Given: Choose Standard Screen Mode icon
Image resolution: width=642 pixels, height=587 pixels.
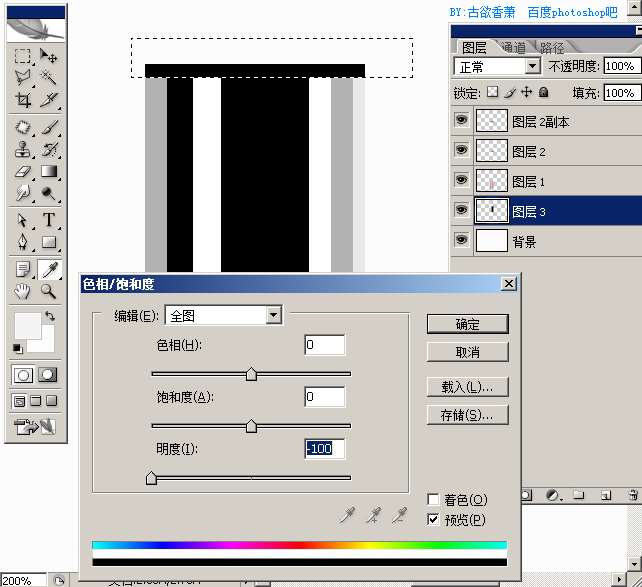Looking at the screenshot, I should pos(19,401).
